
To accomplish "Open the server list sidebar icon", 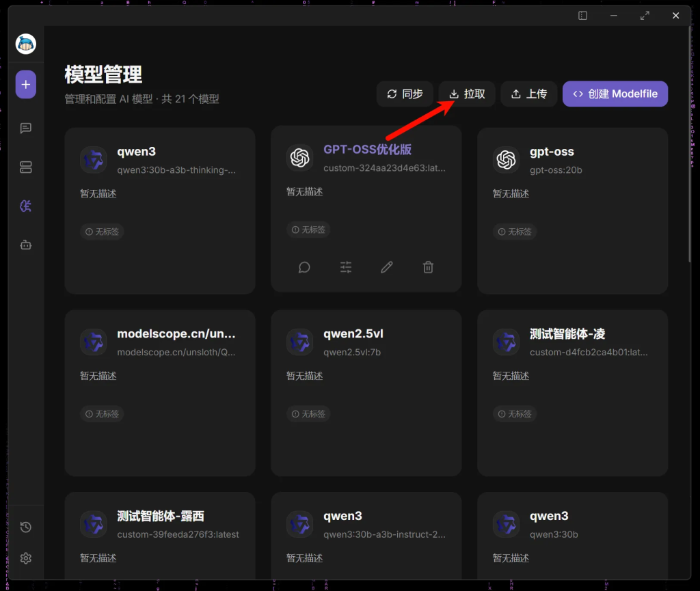I will (26, 167).
